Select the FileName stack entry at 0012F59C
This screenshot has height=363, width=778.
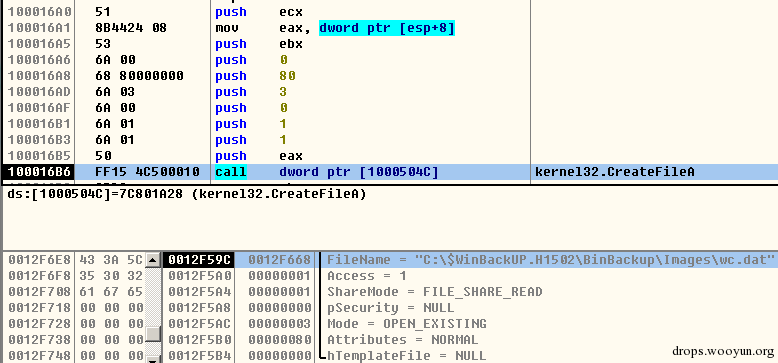pyautogui.click(x=470, y=259)
